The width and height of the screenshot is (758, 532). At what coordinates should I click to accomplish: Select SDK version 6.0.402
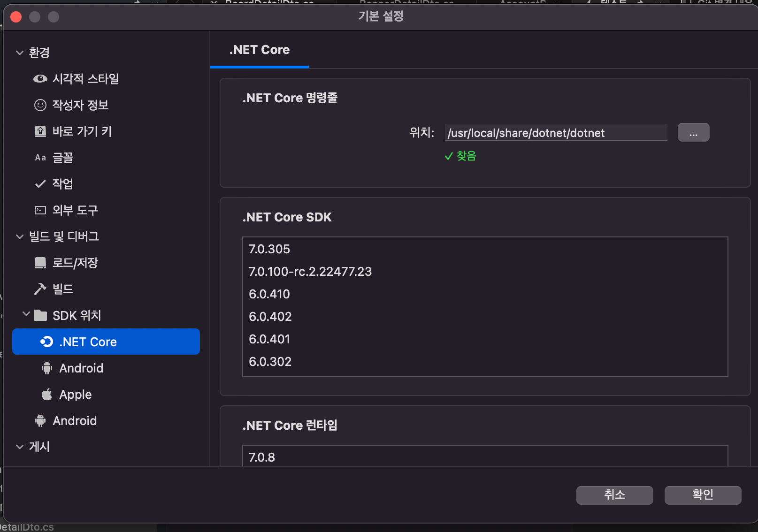click(485, 317)
